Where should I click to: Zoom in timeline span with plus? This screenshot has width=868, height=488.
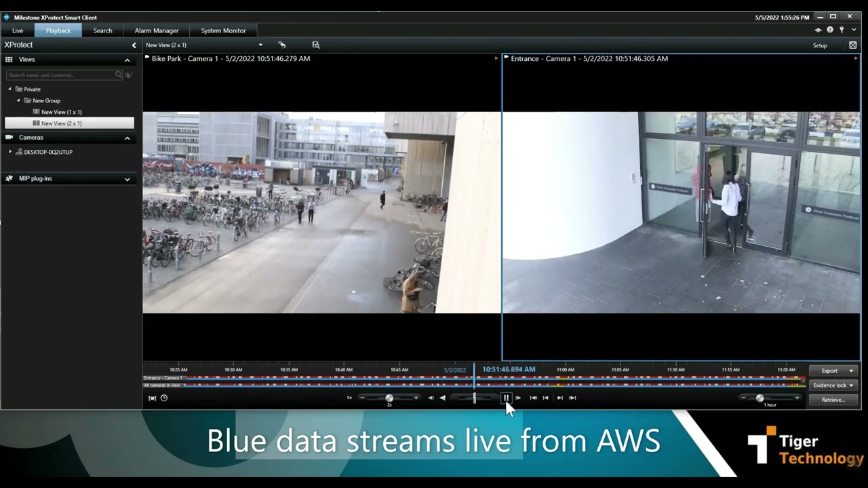point(797,398)
